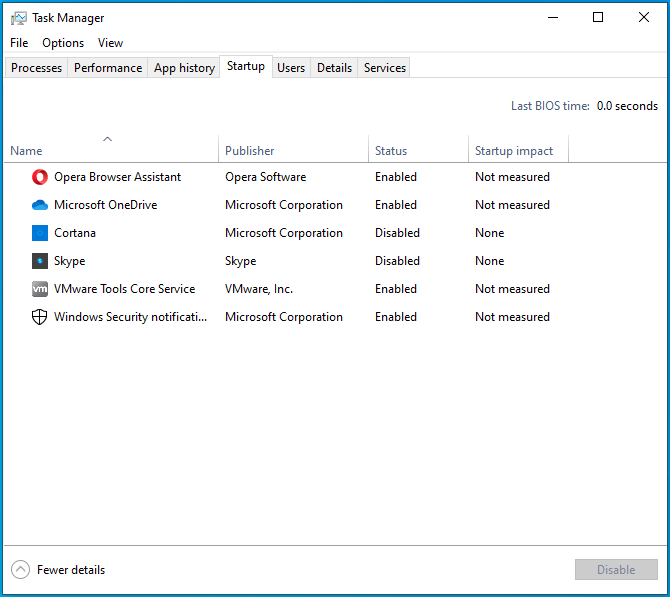Click the Opera Browser Assistant icon
This screenshot has height=597, width=670.
40,177
